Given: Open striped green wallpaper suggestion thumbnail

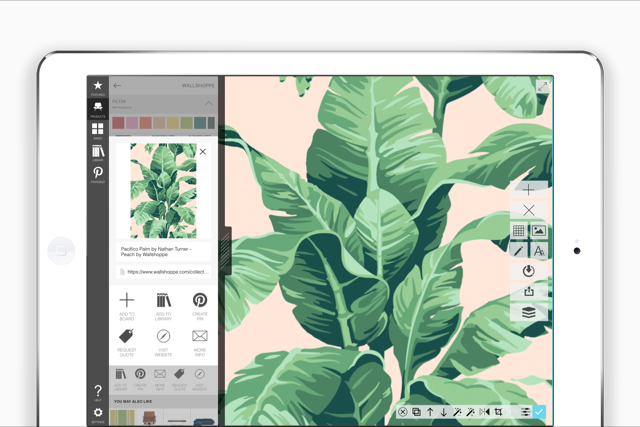Looking at the screenshot, I should point(122,417).
